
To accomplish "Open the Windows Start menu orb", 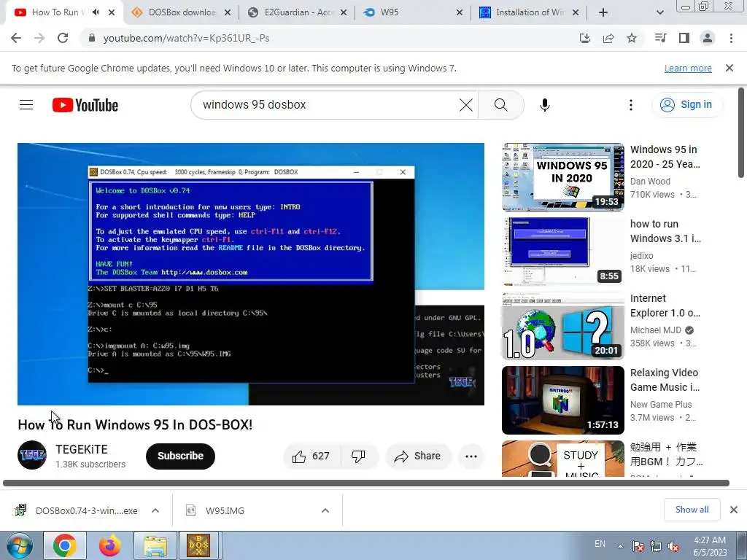I will click(x=19, y=545).
